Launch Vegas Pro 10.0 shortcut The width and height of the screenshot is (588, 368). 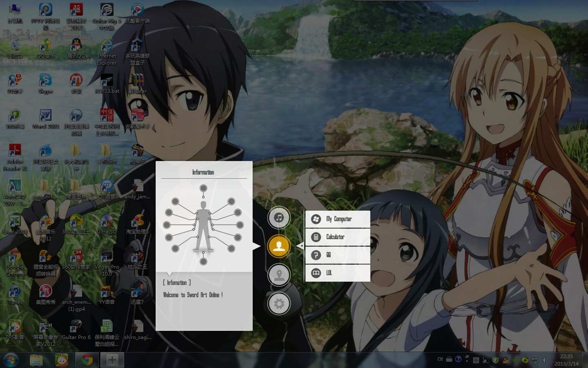click(x=107, y=263)
